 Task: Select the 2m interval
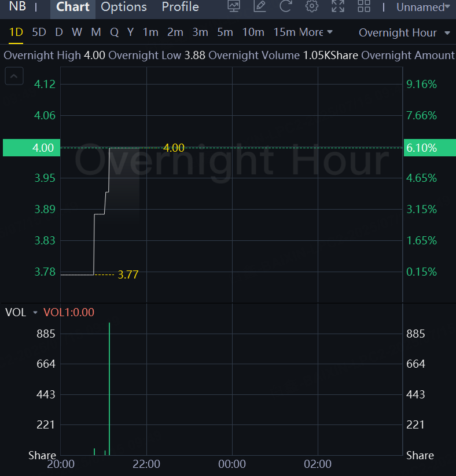[175, 32]
